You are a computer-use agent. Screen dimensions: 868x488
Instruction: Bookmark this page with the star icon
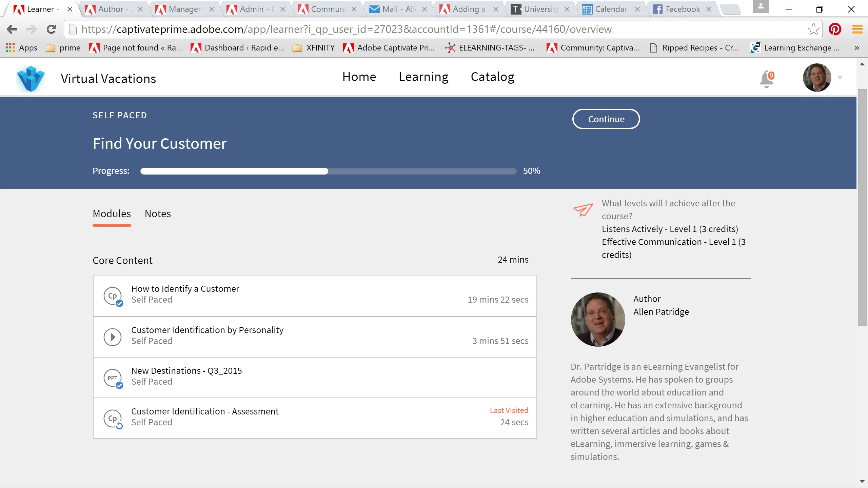coord(813,29)
